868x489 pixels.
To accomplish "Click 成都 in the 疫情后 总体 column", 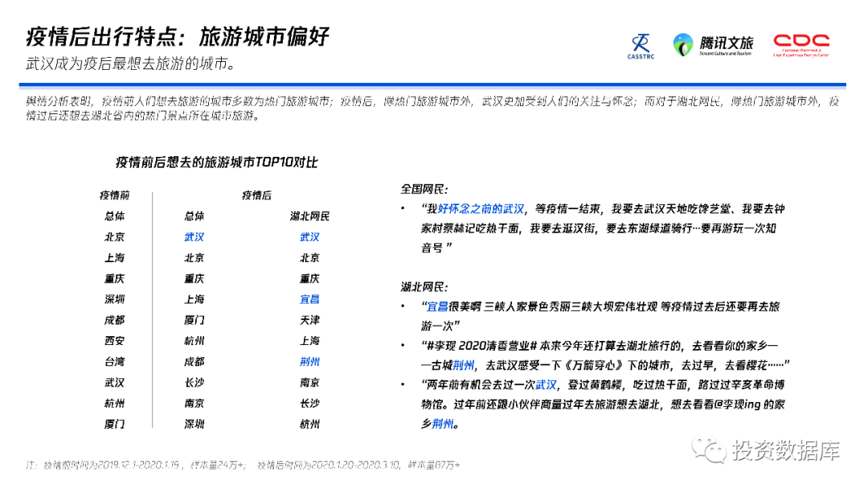I will click(x=194, y=362).
